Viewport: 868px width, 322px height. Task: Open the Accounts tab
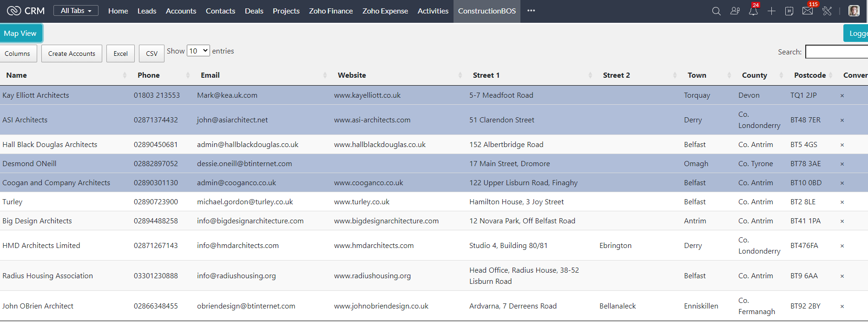point(181,11)
